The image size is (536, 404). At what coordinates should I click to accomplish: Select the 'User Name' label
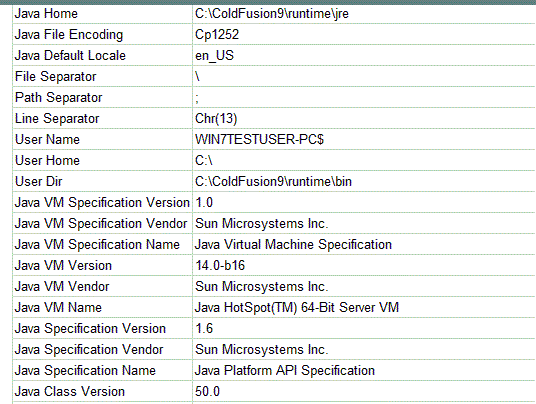point(47,139)
